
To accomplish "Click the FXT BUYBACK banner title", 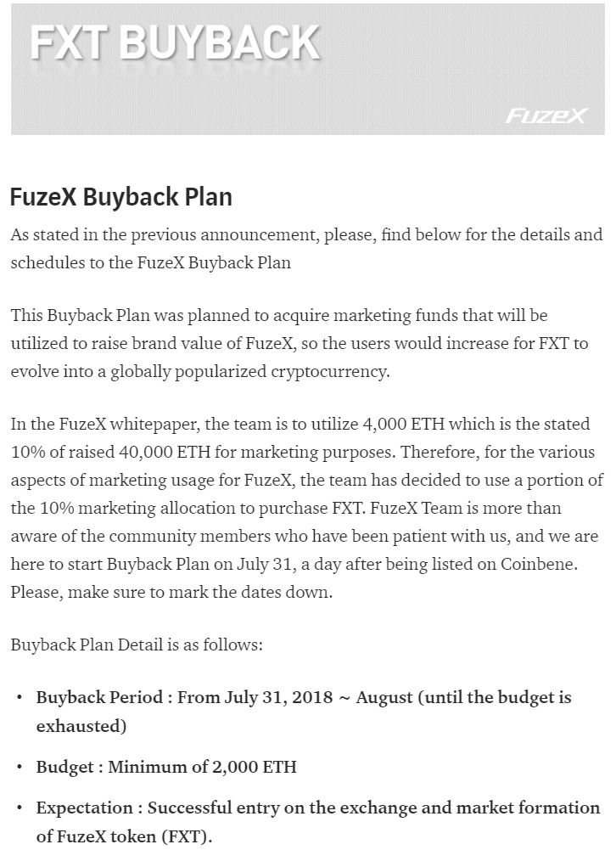I will 175,43.
